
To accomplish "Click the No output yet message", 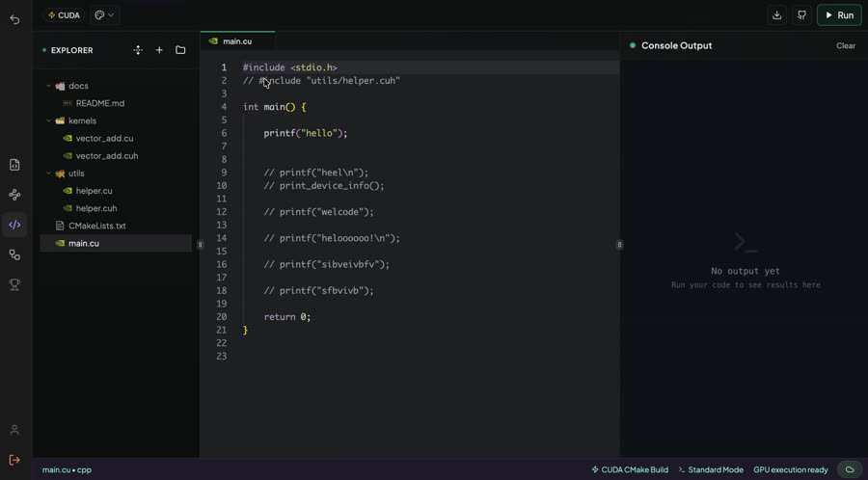I will coord(746,271).
